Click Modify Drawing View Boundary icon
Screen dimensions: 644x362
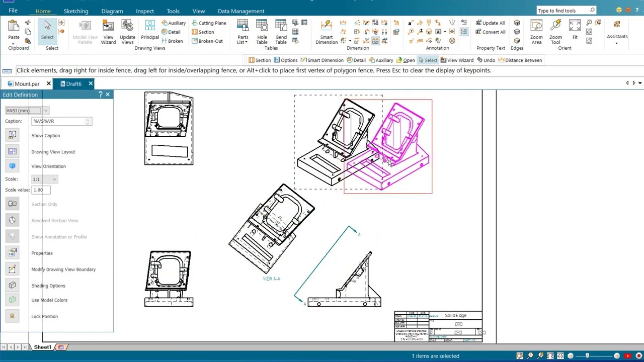(x=13, y=269)
